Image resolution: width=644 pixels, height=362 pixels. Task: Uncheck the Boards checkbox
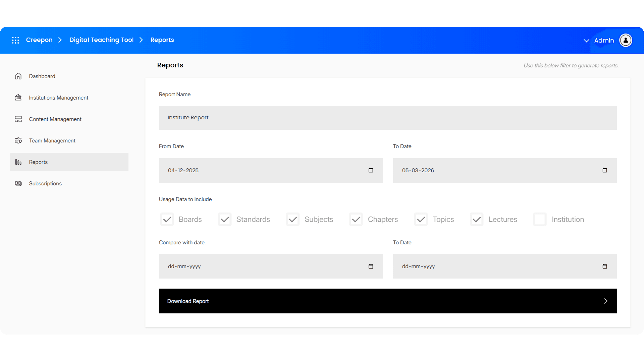pos(167,219)
